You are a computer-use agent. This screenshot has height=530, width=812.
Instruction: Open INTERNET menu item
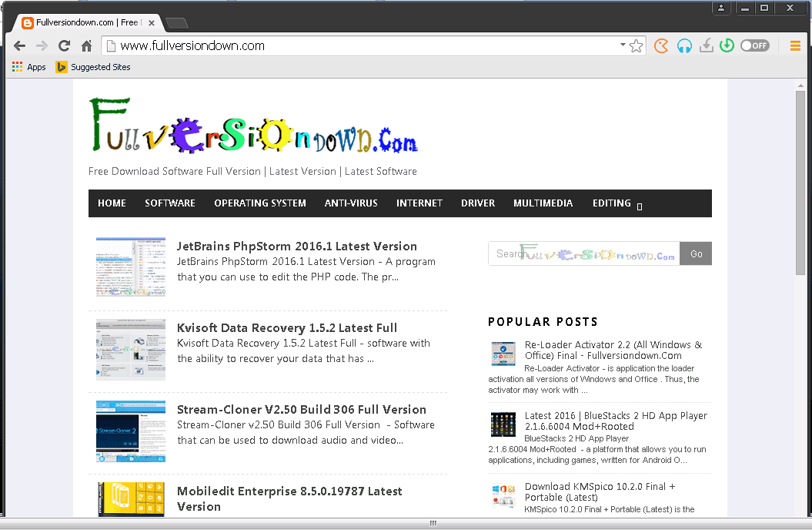point(419,203)
